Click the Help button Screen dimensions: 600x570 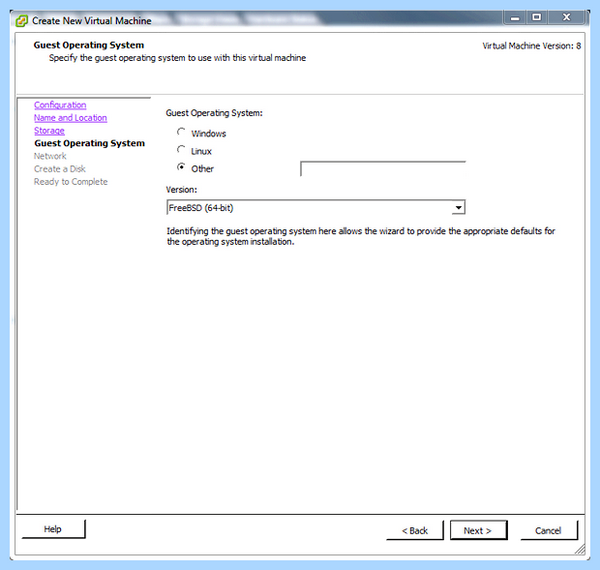(x=53, y=529)
